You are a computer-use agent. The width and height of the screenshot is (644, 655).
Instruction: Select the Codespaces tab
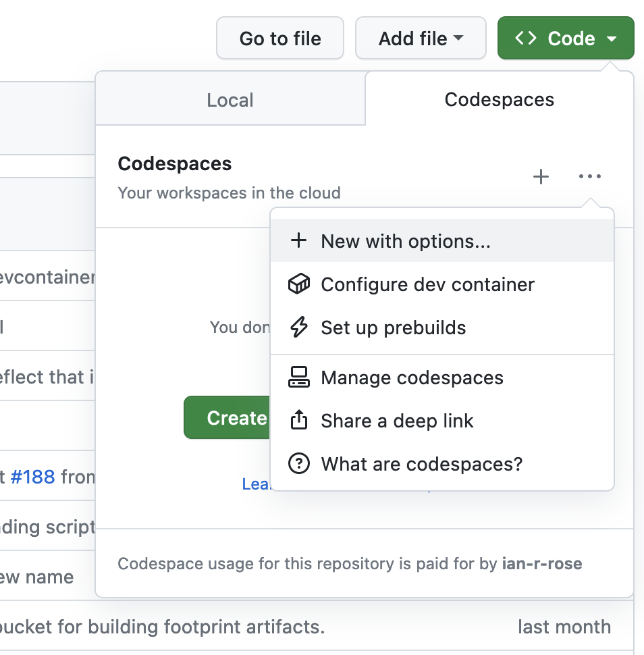pos(499,99)
